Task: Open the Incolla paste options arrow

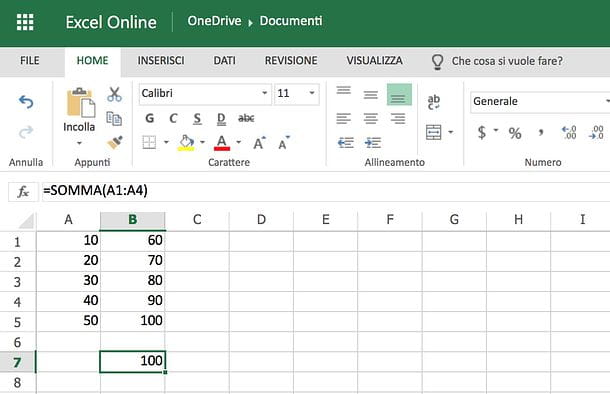Action: [x=79, y=143]
